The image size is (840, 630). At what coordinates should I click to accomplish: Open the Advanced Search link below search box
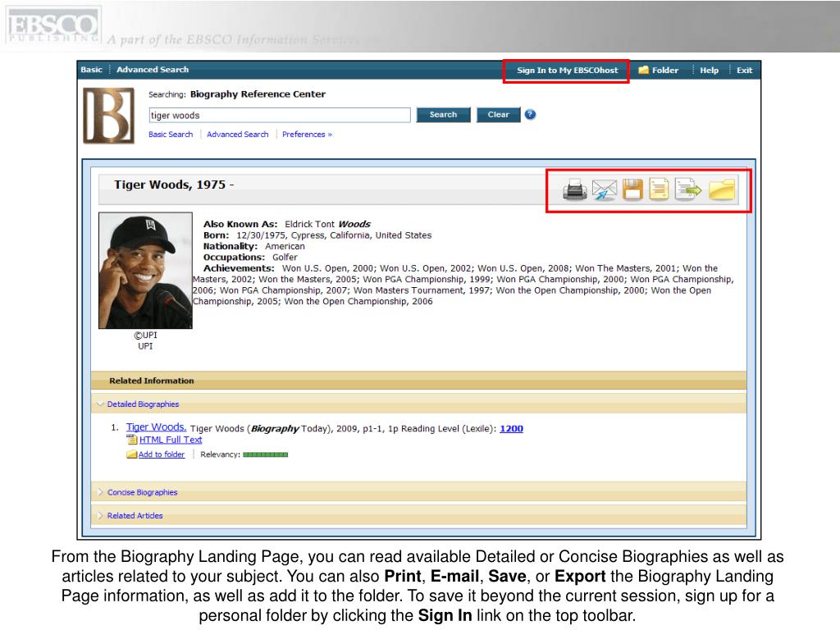coord(237,135)
